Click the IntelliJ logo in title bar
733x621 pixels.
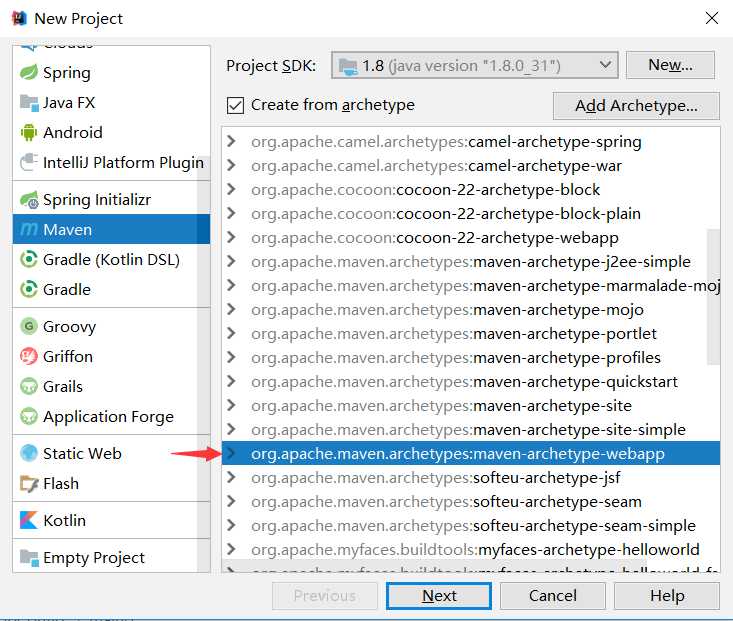(19, 18)
